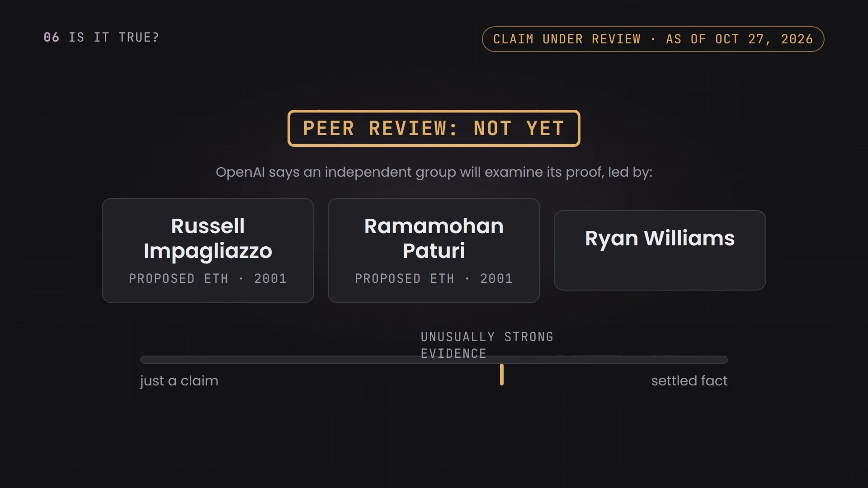Click the UNUSUALLY STRONG EVIDENCE label
This screenshot has height=488, width=868.
(487, 345)
